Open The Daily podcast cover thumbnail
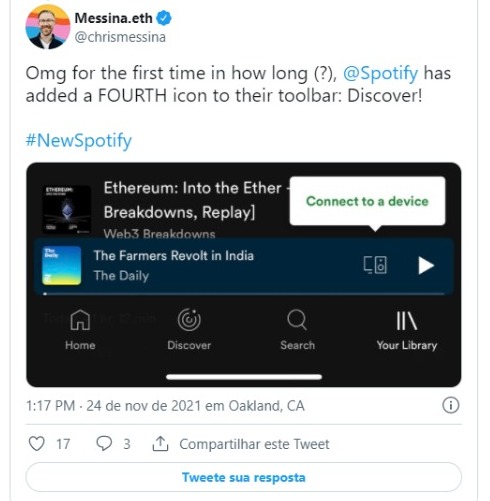The height and width of the screenshot is (501, 490). (62, 265)
